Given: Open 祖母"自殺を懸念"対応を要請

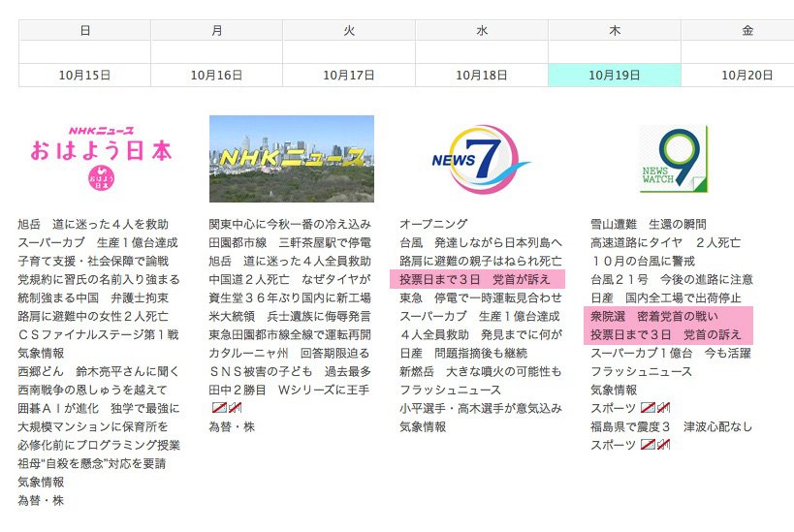Looking at the screenshot, I should [92, 463].
